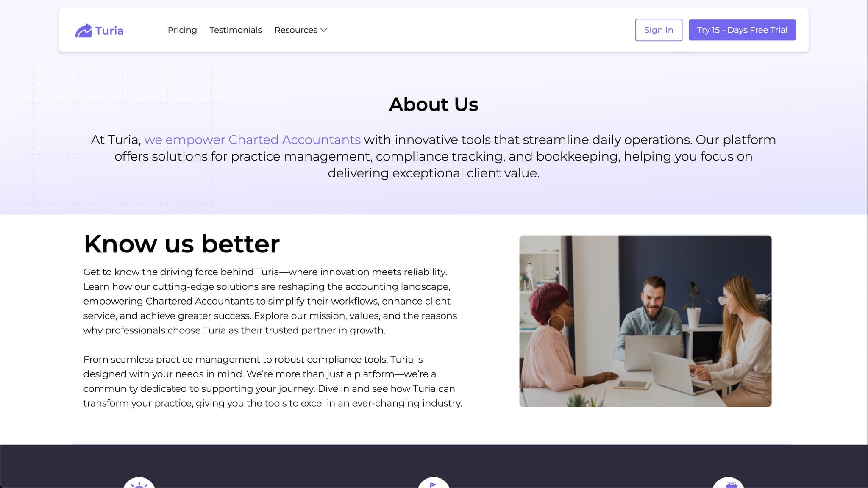Navigate to Testimonials section
868x488 pixels.
tap(236, 30)
